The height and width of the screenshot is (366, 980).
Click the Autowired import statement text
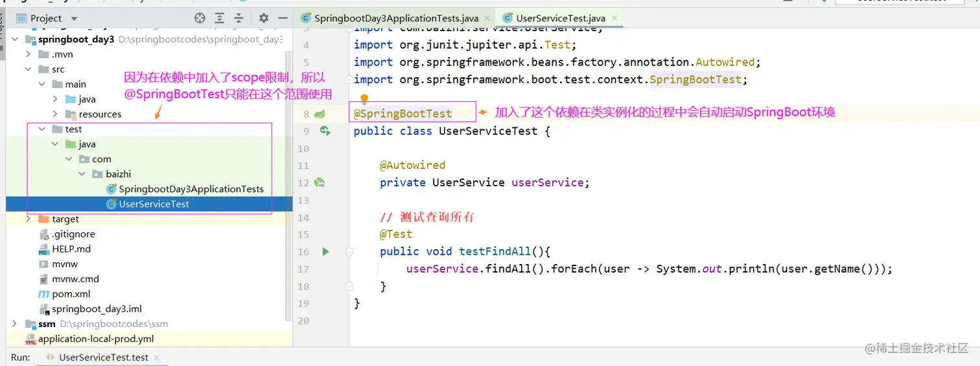pos(557,62)
